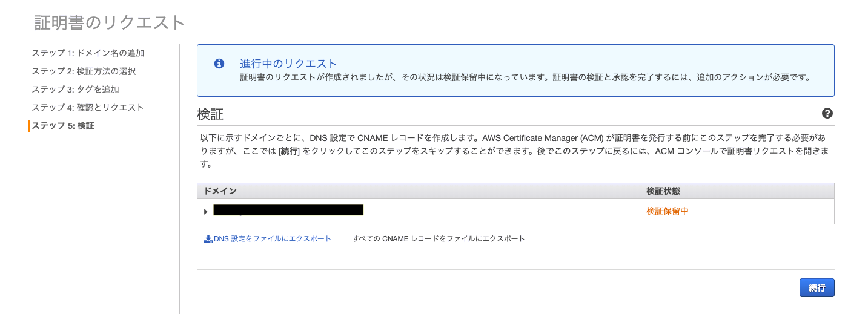Expand the redacted domain row triangle
The image size is (868, 314).
coord(206,212)
